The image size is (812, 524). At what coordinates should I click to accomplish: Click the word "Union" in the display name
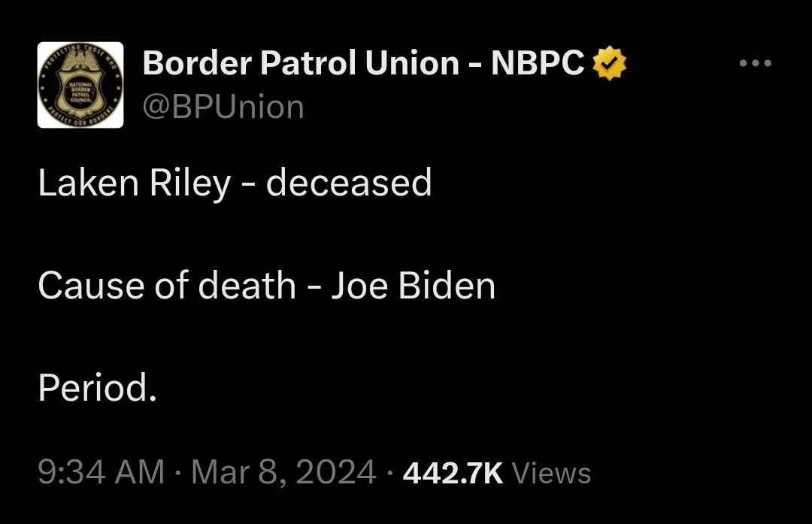[x=413, y=65]
